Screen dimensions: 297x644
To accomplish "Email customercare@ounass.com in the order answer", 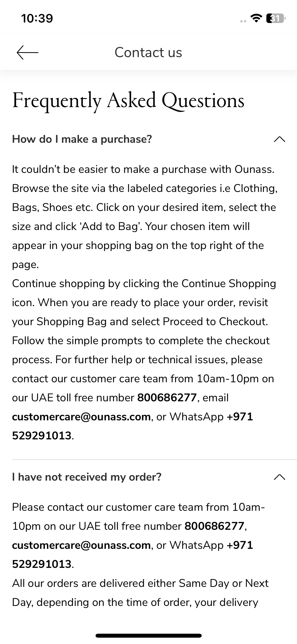I will tap(81, 545).
